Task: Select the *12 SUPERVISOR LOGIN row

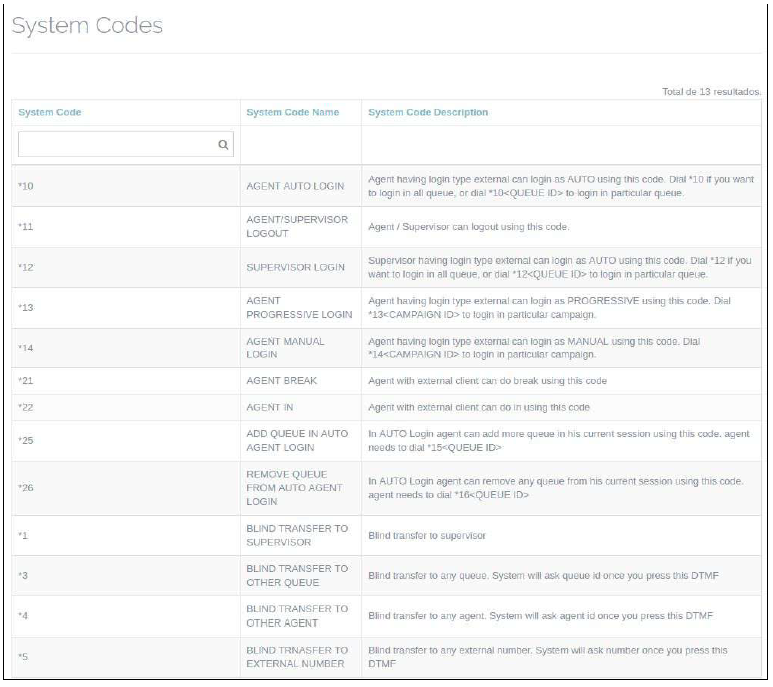Action: click(295, 268)
